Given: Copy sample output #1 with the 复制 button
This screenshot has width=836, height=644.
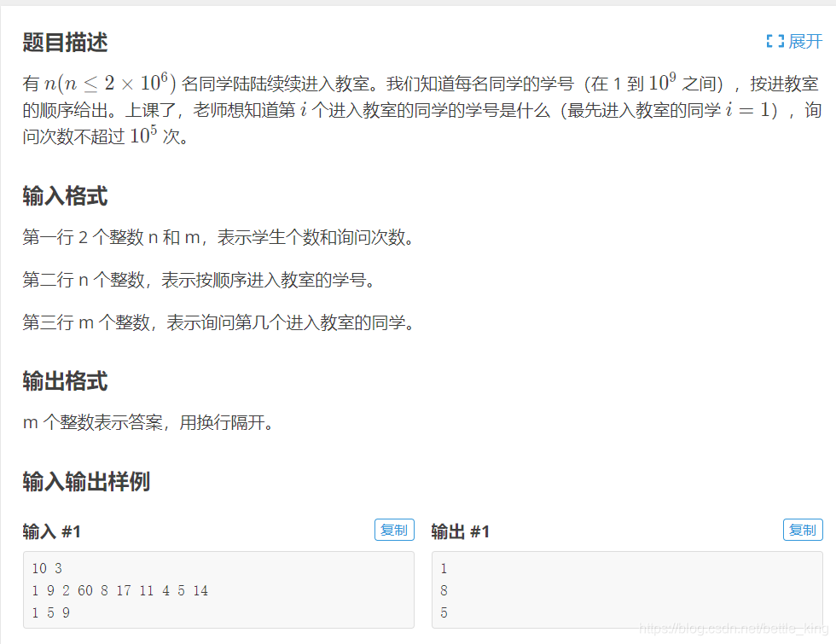Looking at the screenshot, I should coord(803,530).
